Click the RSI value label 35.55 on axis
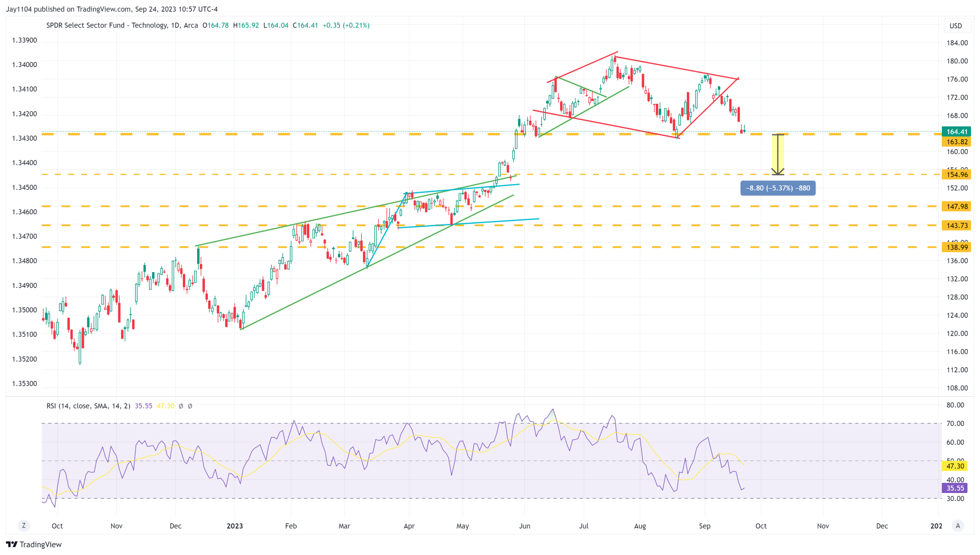The width and height of the screenshot is (980, 555). 955,488
